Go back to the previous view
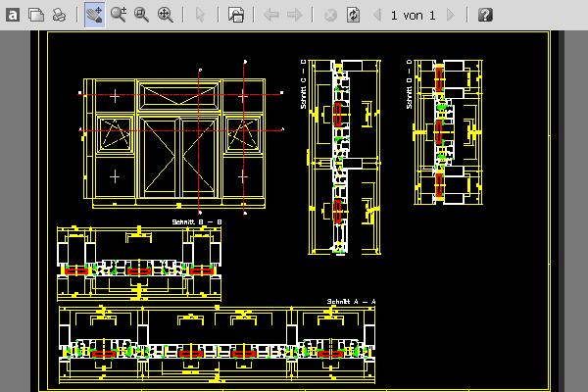Screen dimensions: 588x392 point(271,15)
